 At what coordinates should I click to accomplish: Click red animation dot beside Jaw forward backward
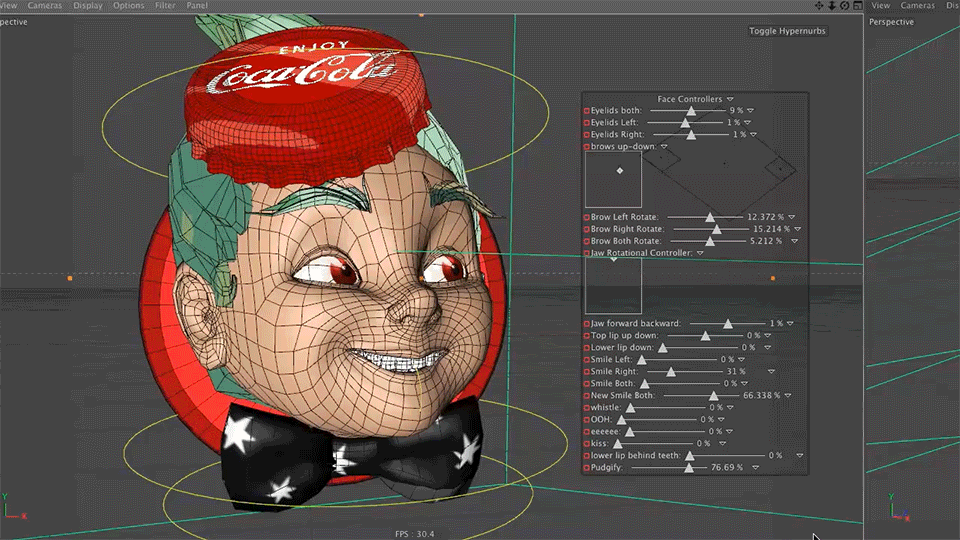587,323
